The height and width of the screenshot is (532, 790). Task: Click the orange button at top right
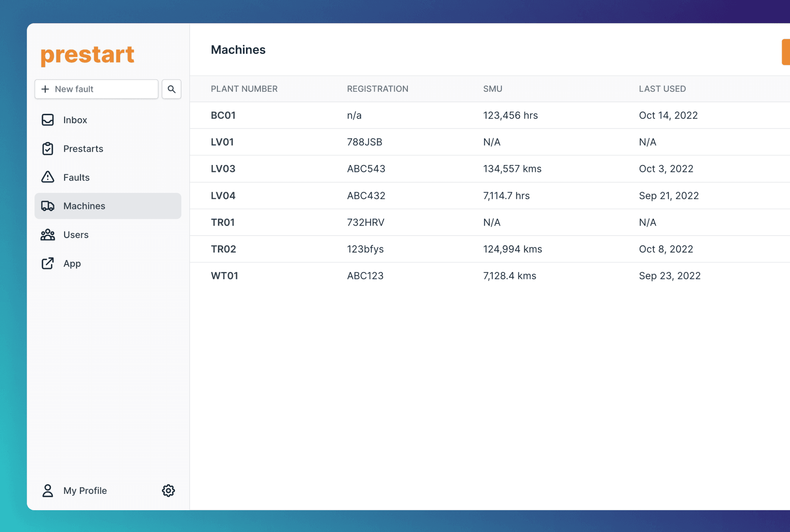tap(785, 52)
